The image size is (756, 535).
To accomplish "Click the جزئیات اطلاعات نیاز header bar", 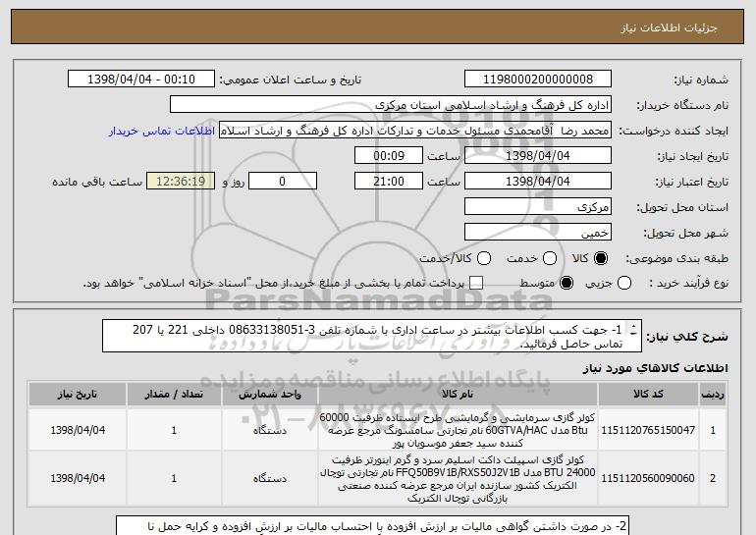I will click(x=378, y=27).
